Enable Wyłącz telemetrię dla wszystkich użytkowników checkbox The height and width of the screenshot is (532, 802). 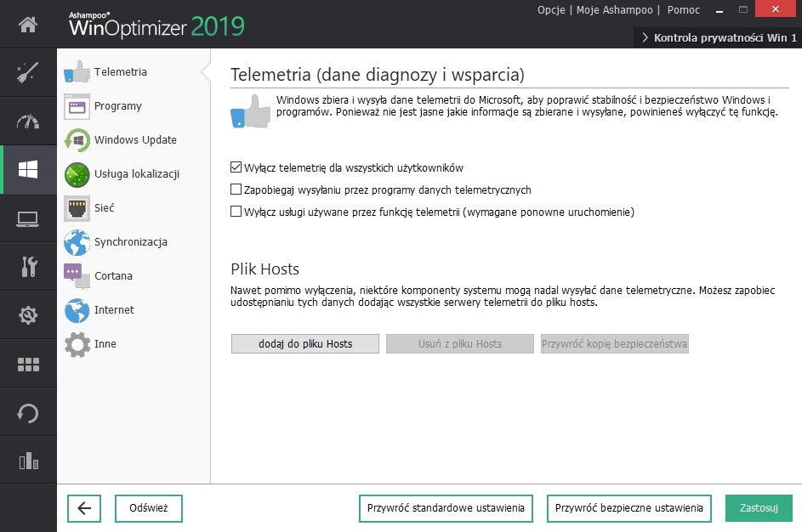[236, 167]
